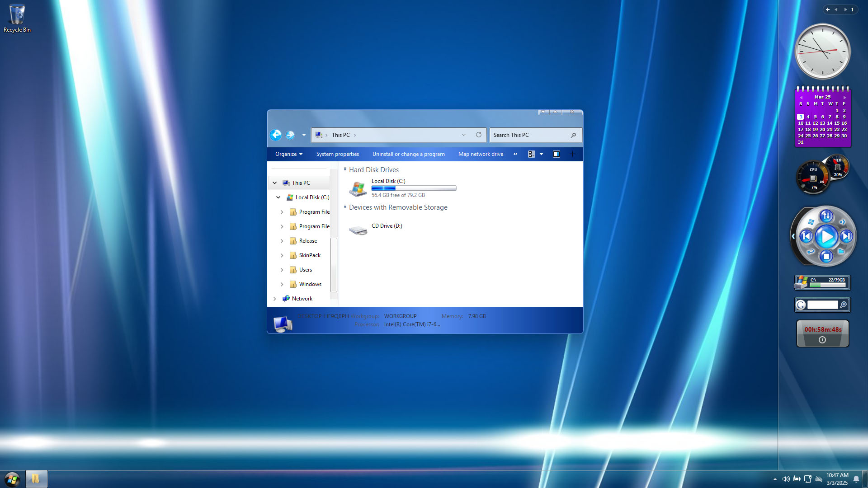Open the view options dropdown arrow
Viewport: 868px width, 488px height.
coord(541,154)
